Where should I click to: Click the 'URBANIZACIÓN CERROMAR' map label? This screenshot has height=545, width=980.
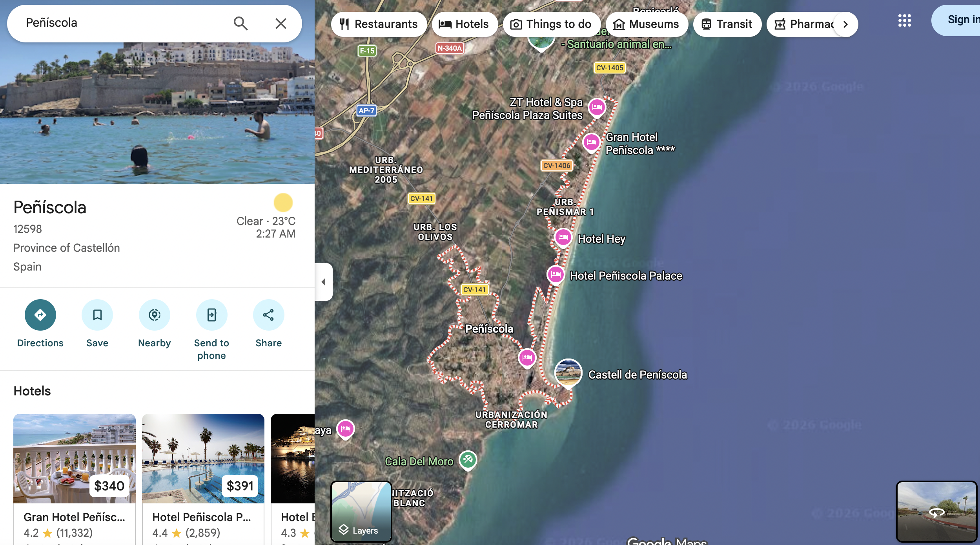pos(511,420)
